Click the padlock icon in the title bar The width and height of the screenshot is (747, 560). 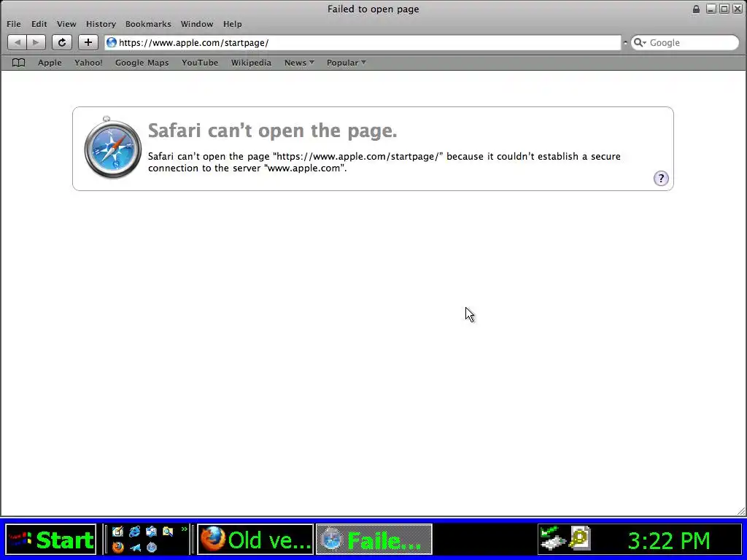pos(696,9)
